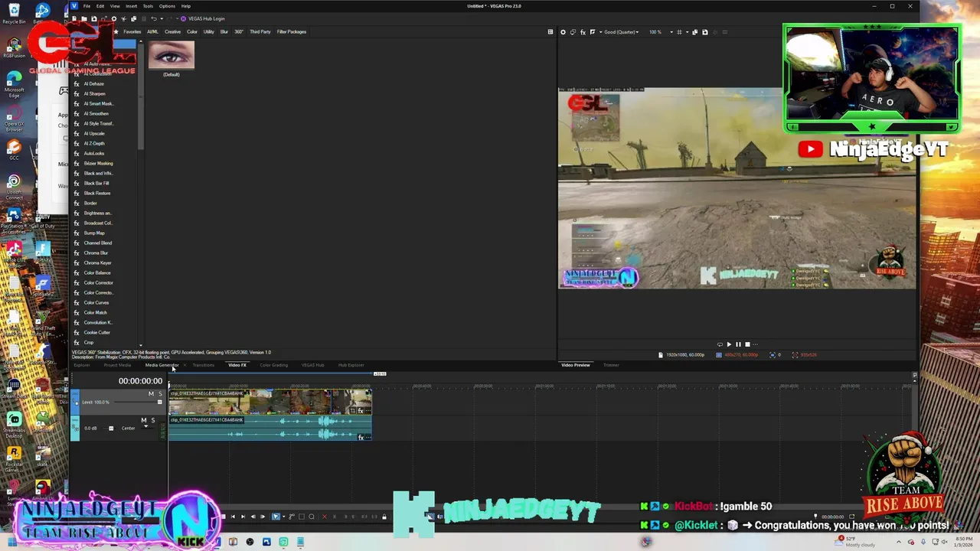Viewport: 980px width, 551px height.
Task: Click the Open project folder icon
Action: (84, 18)
